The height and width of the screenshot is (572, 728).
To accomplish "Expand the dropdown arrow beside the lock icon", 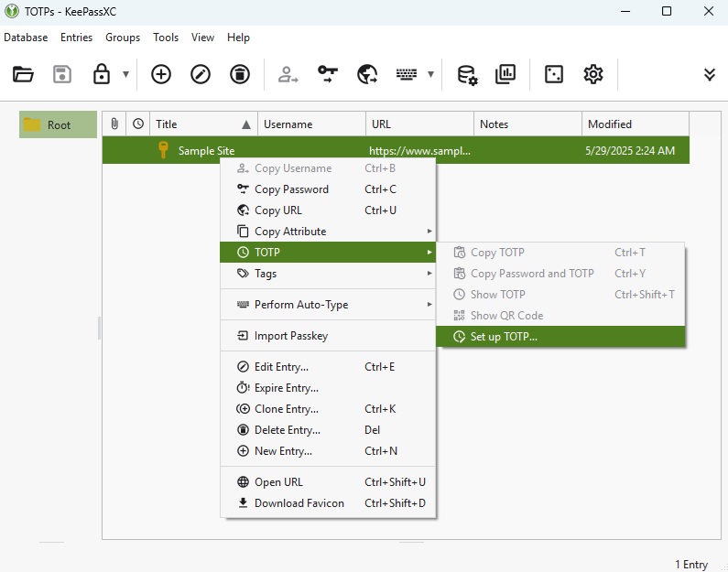I will point(125,75).
